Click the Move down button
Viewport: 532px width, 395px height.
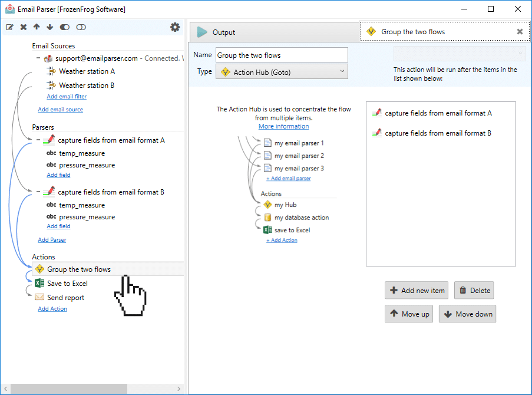pyautogui.click(x=467, y=314)
